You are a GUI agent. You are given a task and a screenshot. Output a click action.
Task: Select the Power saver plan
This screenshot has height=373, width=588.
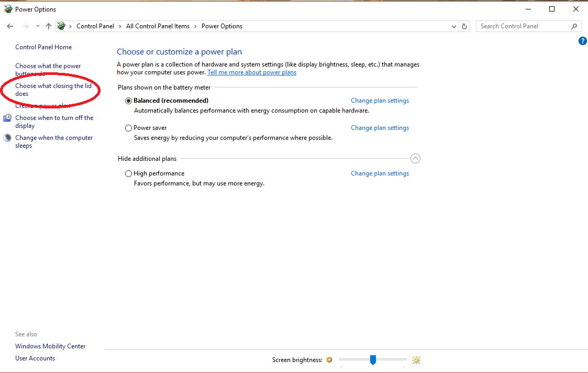(x=128, y=128)
